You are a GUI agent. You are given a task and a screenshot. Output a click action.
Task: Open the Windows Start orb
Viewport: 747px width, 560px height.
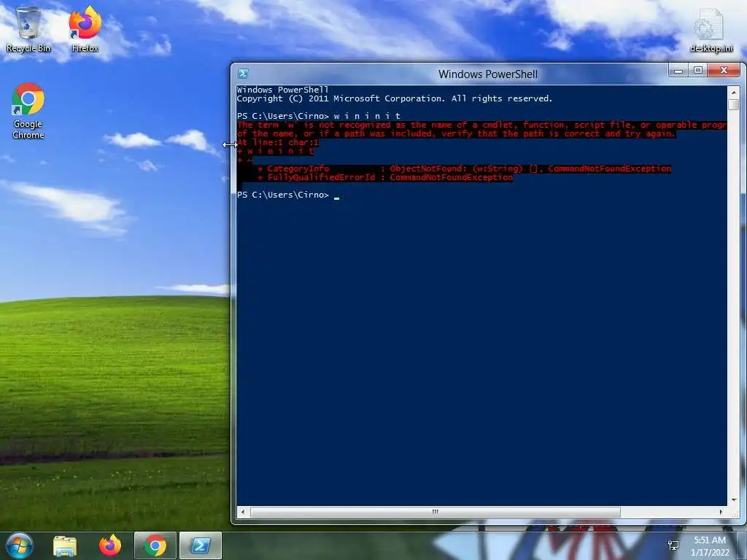19,545
